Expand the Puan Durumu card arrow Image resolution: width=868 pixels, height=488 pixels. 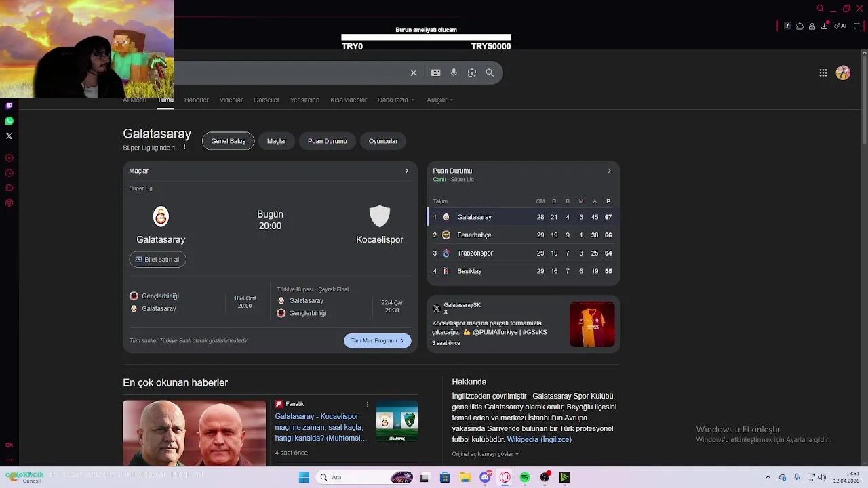609,171
